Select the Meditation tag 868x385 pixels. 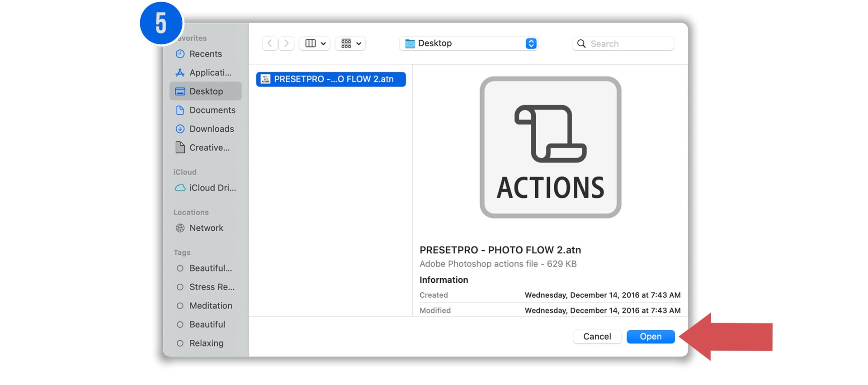(x=206, y=306)
